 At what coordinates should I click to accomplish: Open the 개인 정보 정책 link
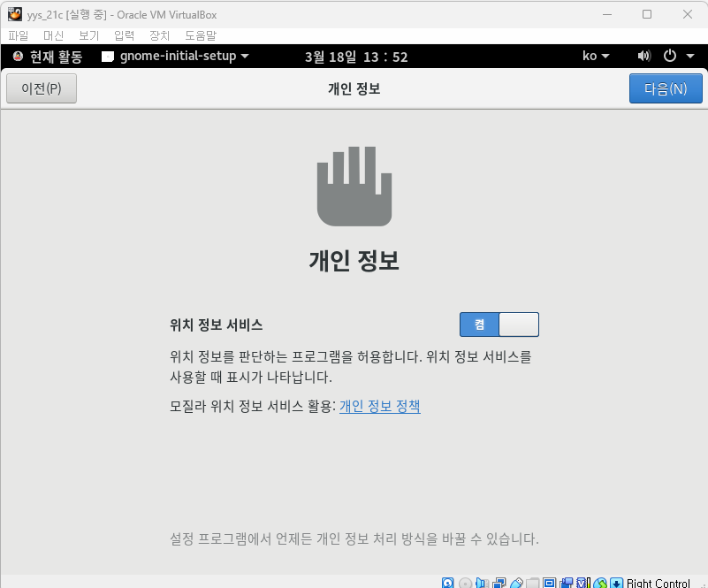379,406
